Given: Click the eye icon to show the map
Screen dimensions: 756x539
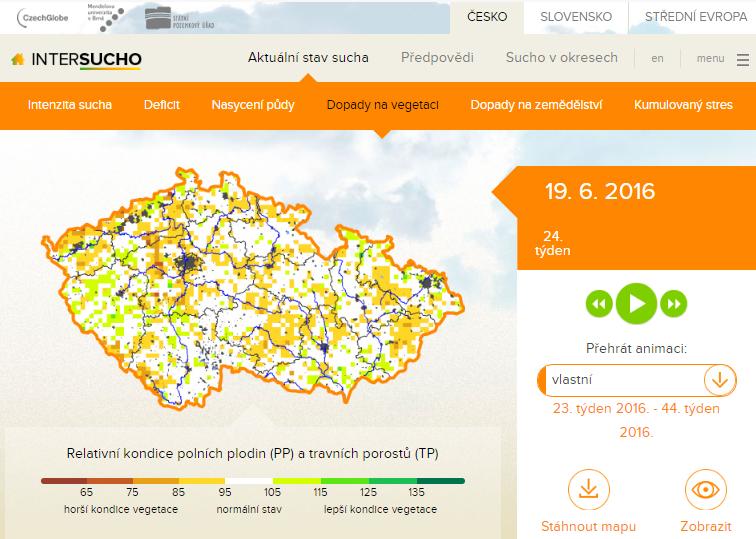Looking at the screenshot, I should click(x=706, y=490).
